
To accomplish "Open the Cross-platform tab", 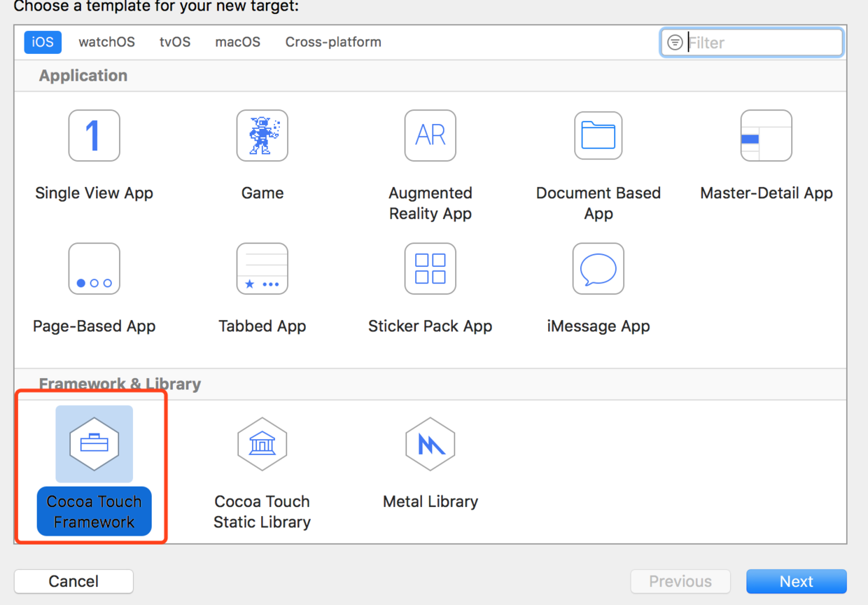I will point(333,42).
